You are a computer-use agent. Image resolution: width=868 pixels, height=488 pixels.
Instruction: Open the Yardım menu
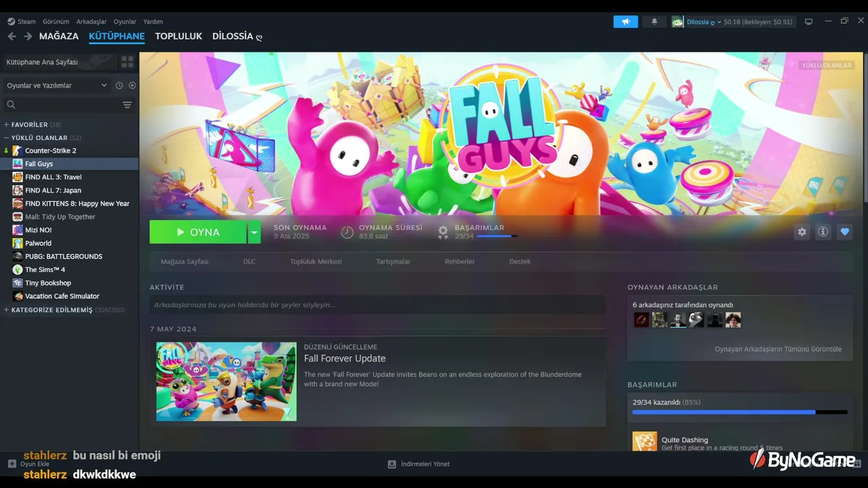coord(153,22)
